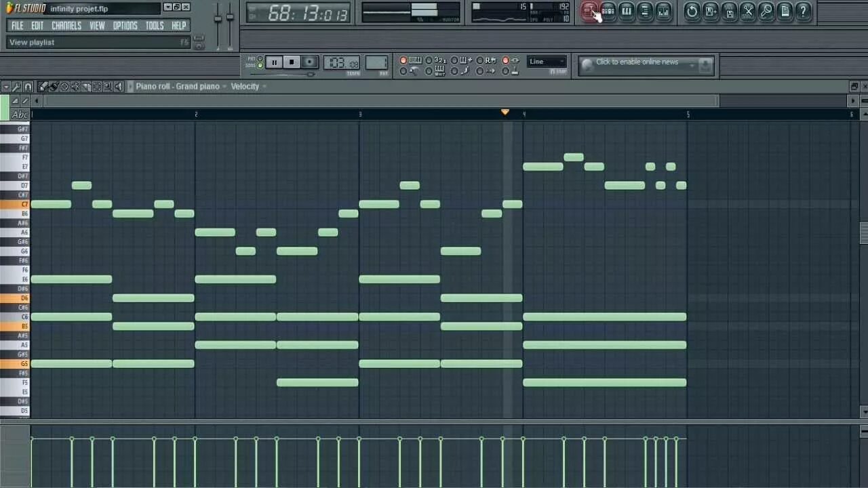
Task: Click the Abc note labels button
Action: click(x=20, y=115)
